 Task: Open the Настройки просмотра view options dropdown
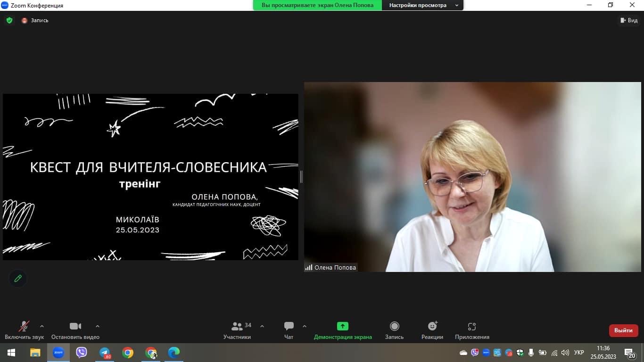click(423, 5)
